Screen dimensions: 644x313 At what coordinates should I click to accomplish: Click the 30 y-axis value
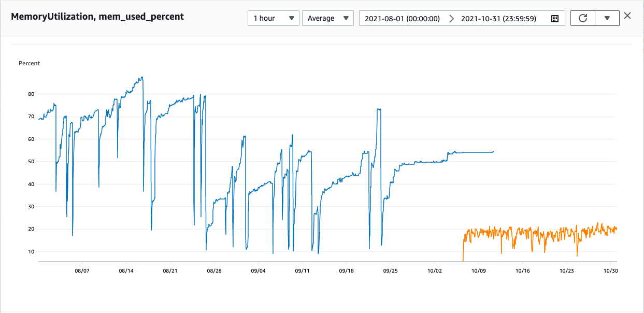(31, 207)
